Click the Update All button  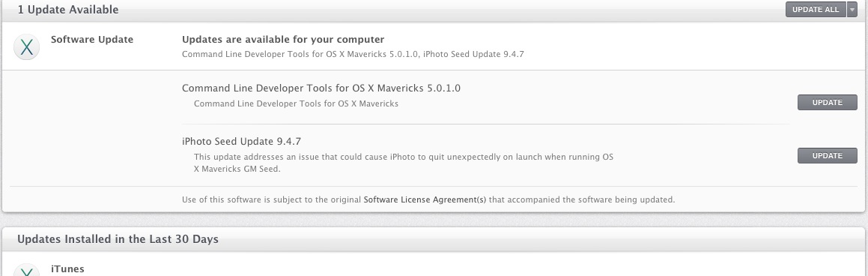pos(816,10)
